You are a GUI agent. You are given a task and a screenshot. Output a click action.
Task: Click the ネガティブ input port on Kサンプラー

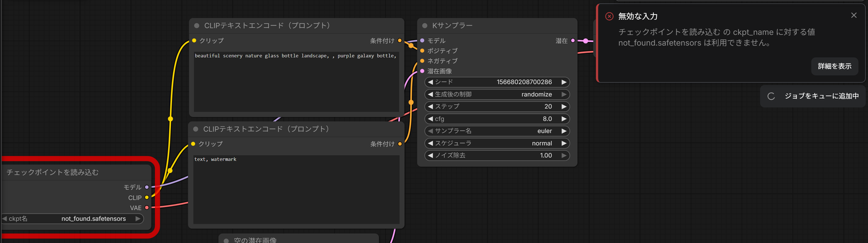coord(422,61)
